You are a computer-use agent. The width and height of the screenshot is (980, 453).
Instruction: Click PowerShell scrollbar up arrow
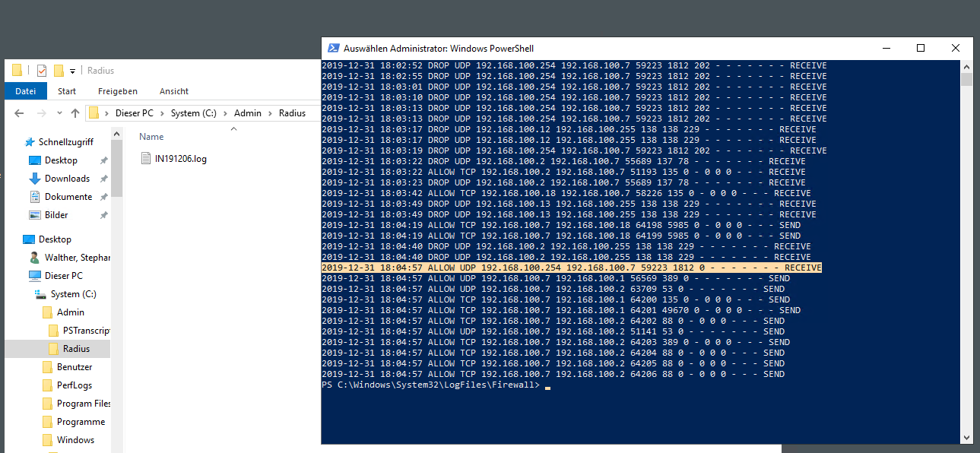pos(966,67)
